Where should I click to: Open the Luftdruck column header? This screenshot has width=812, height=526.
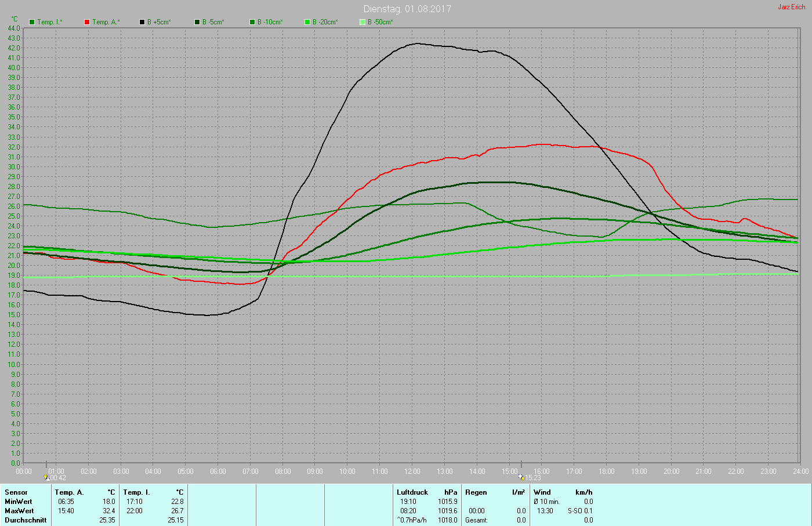click(412, 492)
